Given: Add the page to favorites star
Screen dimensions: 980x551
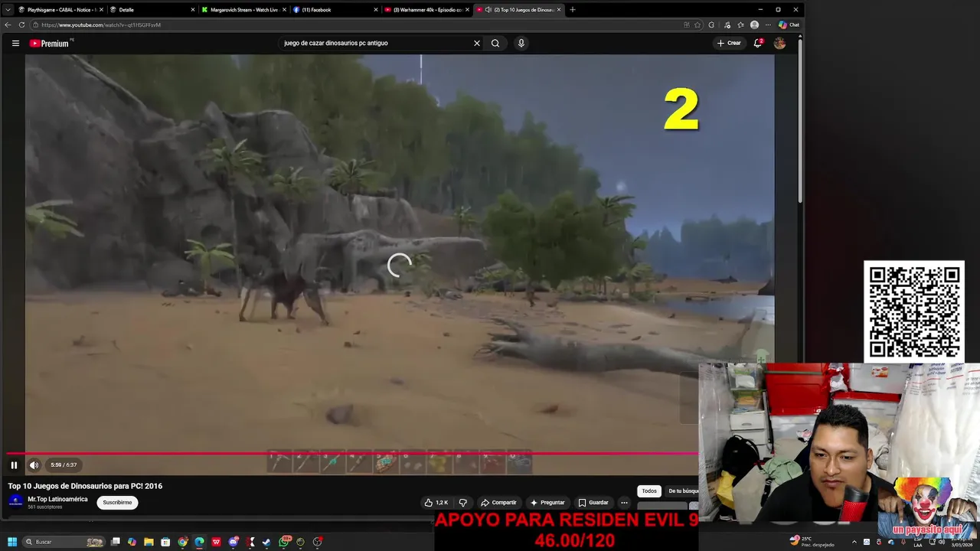Looking at the screenshot, I should (x=697, y=24).
